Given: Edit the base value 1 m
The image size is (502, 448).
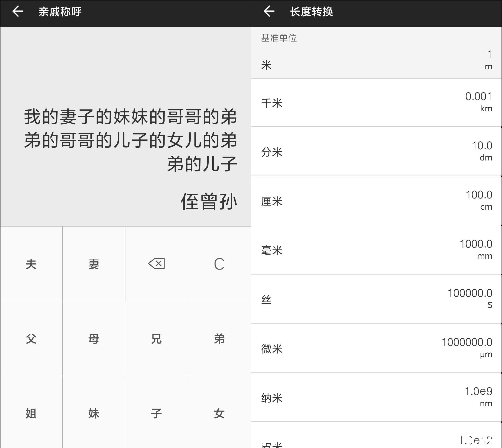Looking at the screenshot, I should pyautogui.click(x=489, y=60).
